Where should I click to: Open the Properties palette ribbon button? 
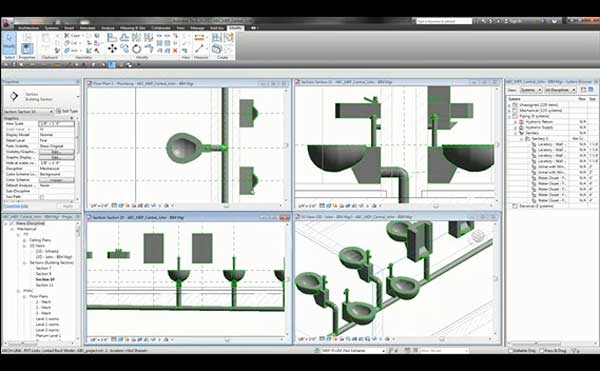pos(27,49)
